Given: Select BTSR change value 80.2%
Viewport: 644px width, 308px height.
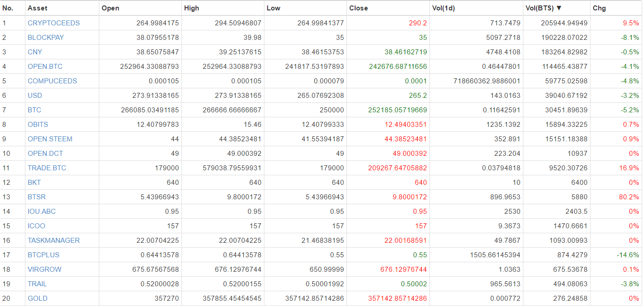Looking at the screenshot, I should point(629,197).
